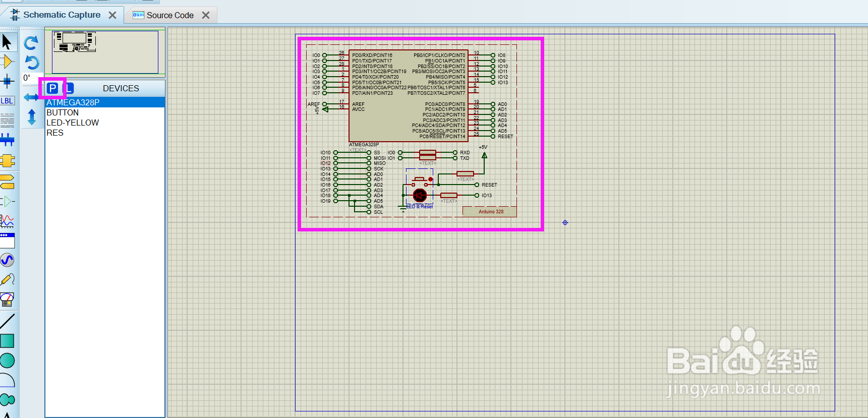
Task: Flip the part with X-mirror arrows
Action: tap(31, 97)
